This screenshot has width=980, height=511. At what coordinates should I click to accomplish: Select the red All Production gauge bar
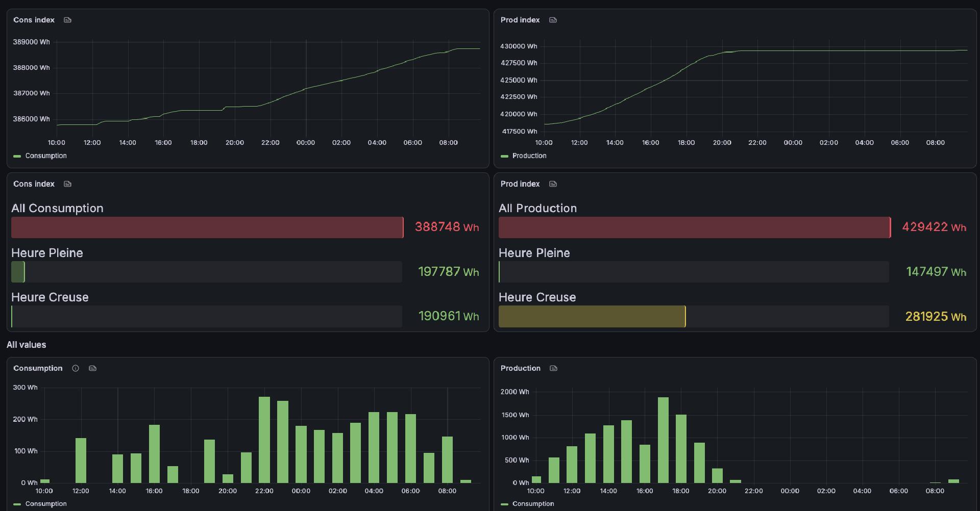coord(695,227)
